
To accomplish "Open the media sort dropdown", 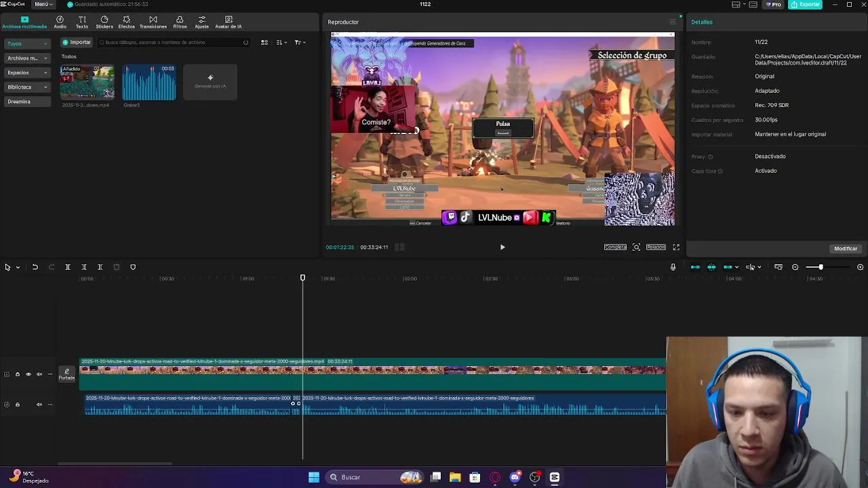I will click(x=281, y=42).
